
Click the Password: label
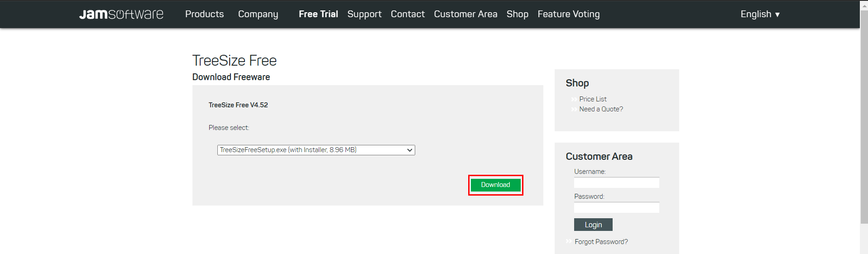point(589,196)
